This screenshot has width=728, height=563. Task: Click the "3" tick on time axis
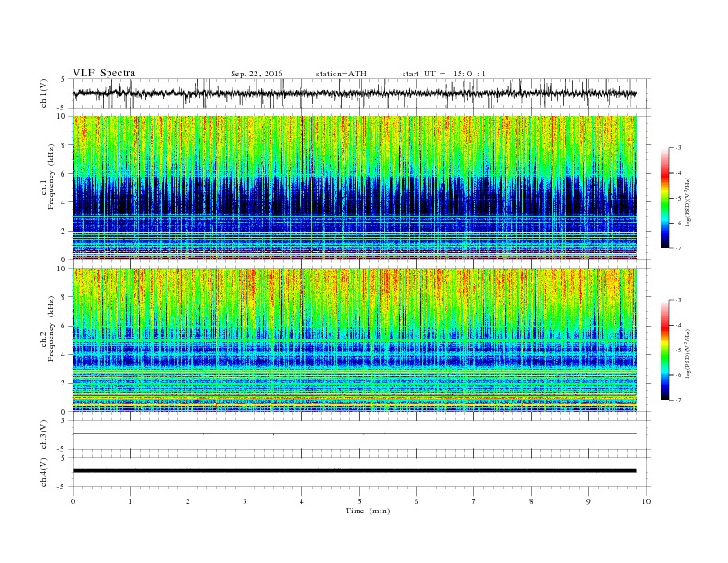(245, 501)
